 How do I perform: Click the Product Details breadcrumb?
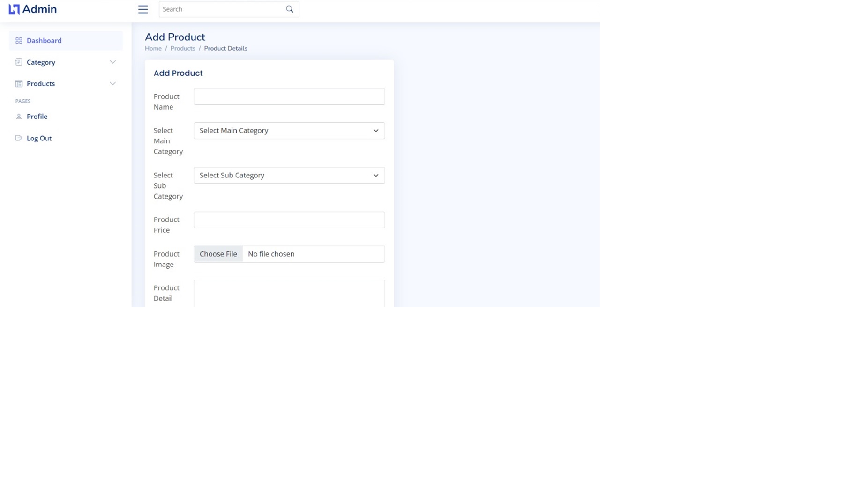tap(225, 48)
